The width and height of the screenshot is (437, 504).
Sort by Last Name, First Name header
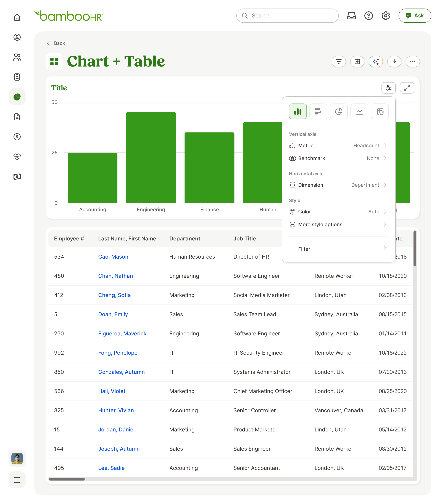point(127,239)
